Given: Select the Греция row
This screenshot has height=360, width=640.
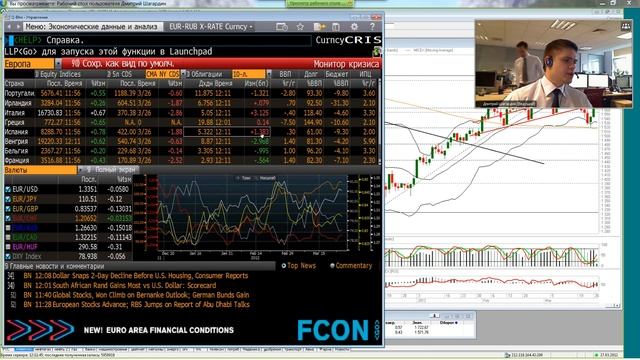Looking at the screenshot, I should 191,122.
